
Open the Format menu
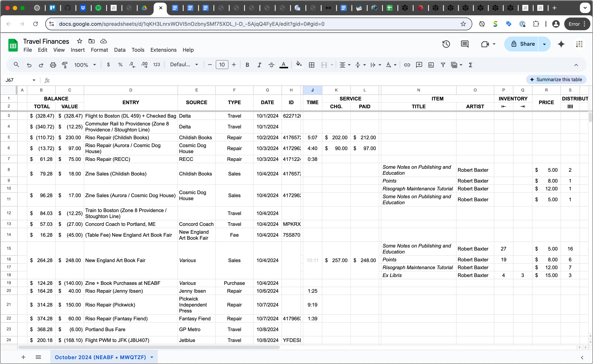[99, 50]
